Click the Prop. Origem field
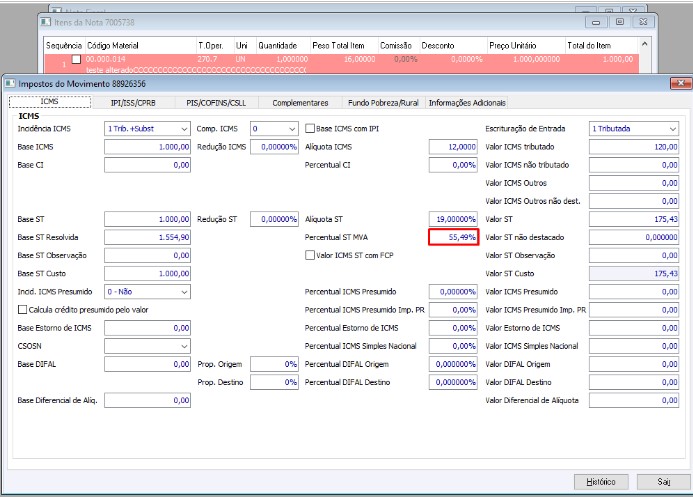The image size is (693, 497). 274,364
